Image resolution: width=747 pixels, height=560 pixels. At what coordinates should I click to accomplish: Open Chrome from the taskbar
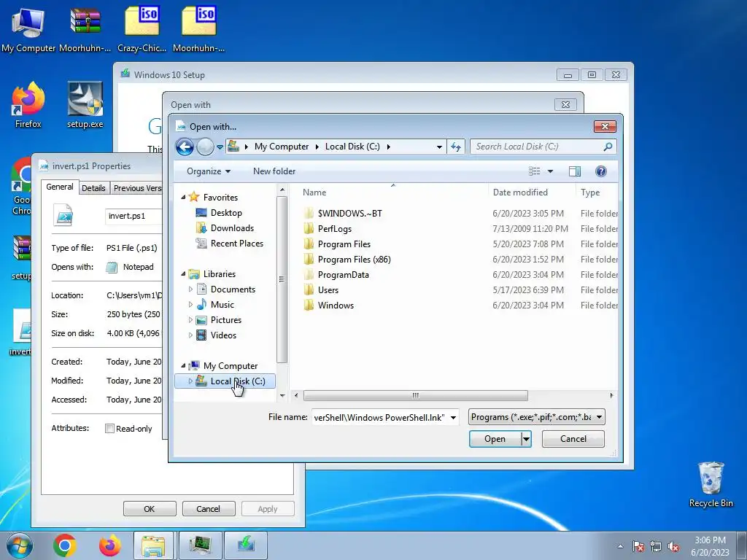tap(65, 545)
